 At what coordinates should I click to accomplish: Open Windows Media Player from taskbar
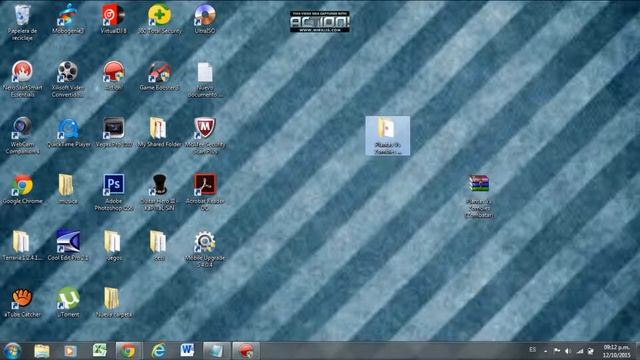click(70, 351)
